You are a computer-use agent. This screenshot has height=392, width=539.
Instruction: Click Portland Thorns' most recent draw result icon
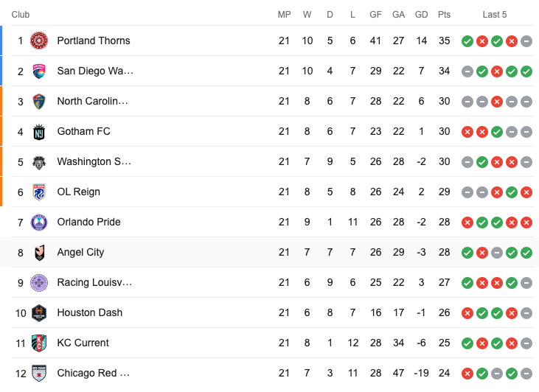point(526,41)
